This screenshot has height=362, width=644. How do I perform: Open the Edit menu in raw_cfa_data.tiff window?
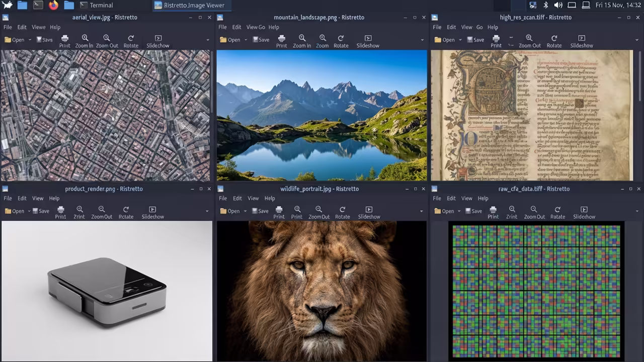click(451, 199)
